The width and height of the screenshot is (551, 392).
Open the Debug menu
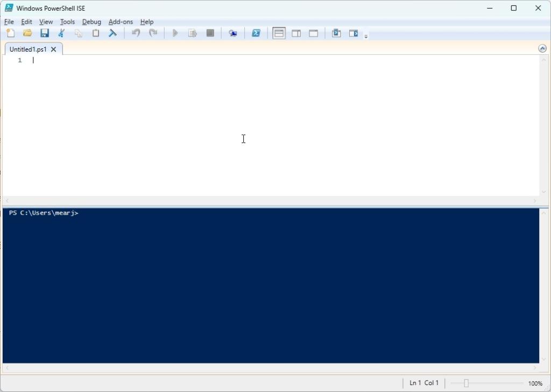pyautogui.click(x=91, y=22)
